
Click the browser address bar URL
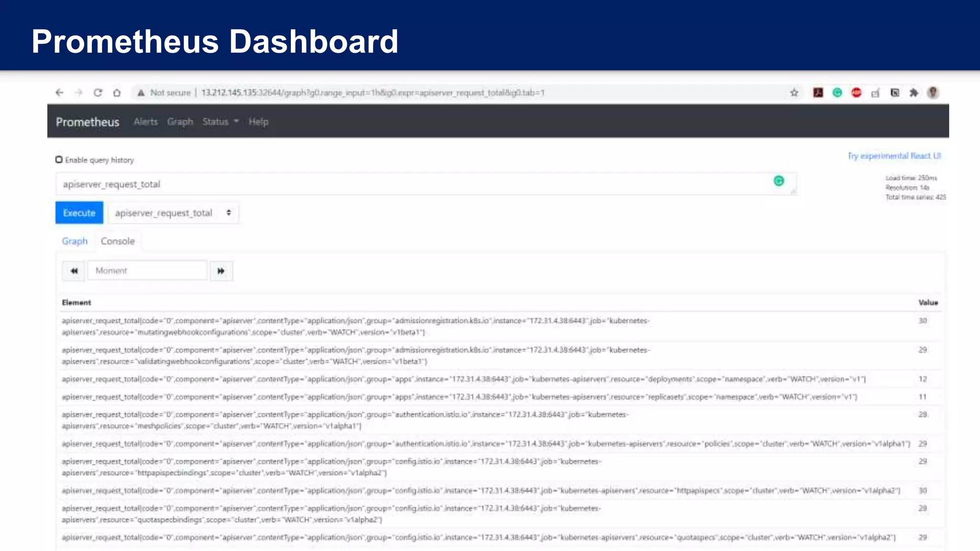click(373, 93)
